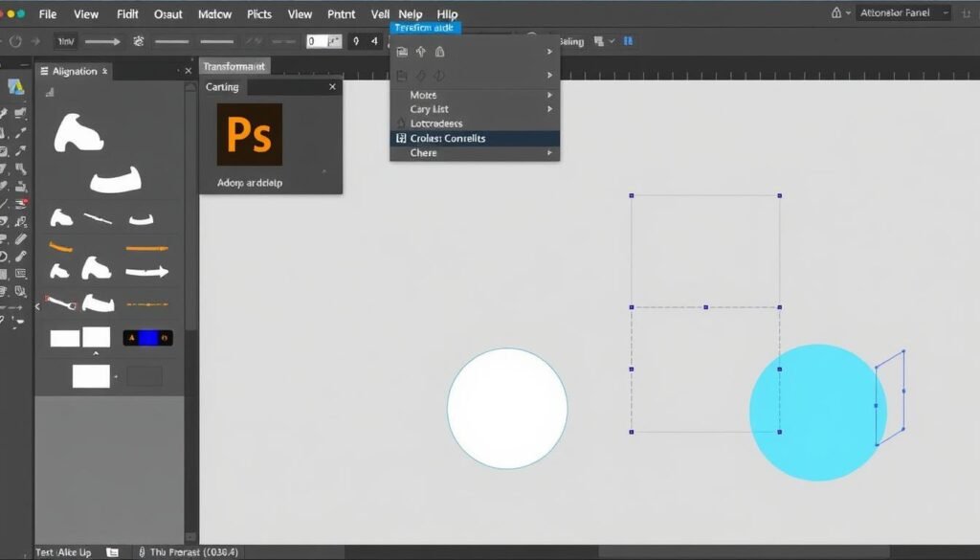Click the single white rectangle above gray area
980x560 pixels.
click(91, 376)
